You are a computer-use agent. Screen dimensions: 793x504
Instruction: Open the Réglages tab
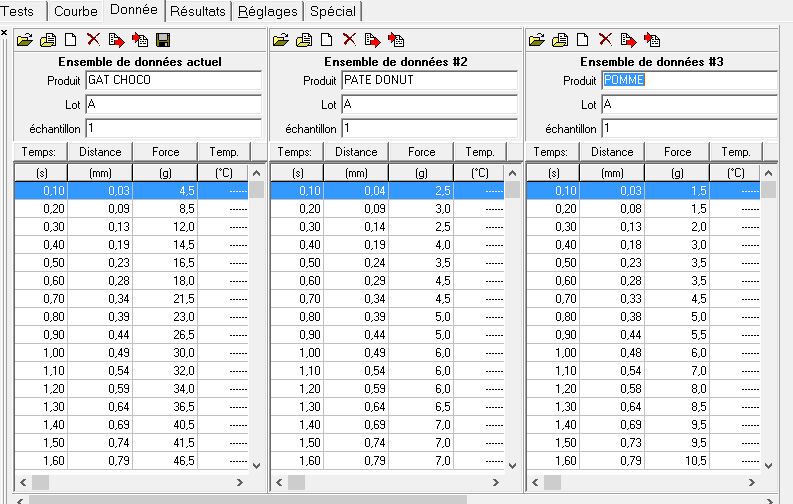coord(268,11)
